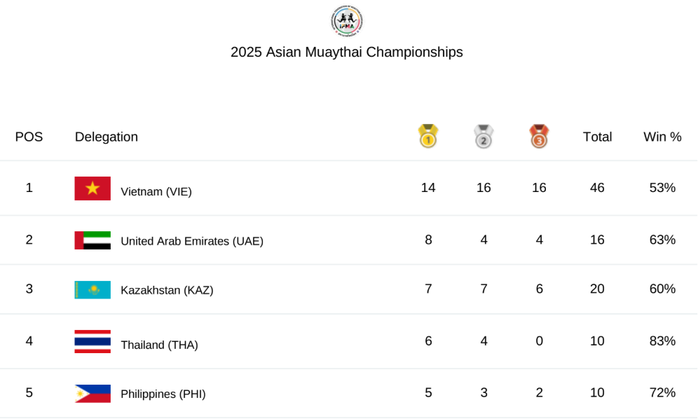Click the muaythai federation logo at top
Screen dimensions: 698x419
pyautogui.click(x=346, y=20)
